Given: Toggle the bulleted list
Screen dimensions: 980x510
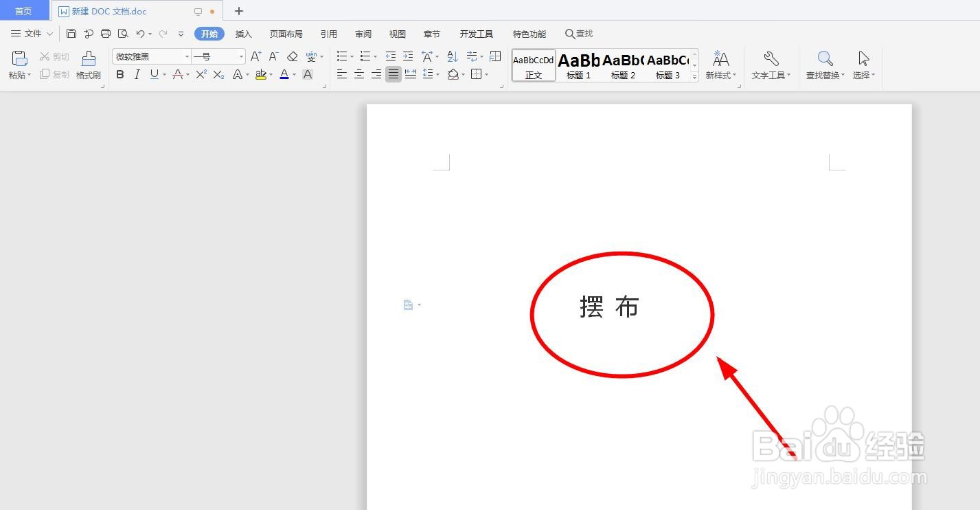Looking at the screenshot, I should tap(341, 56).
